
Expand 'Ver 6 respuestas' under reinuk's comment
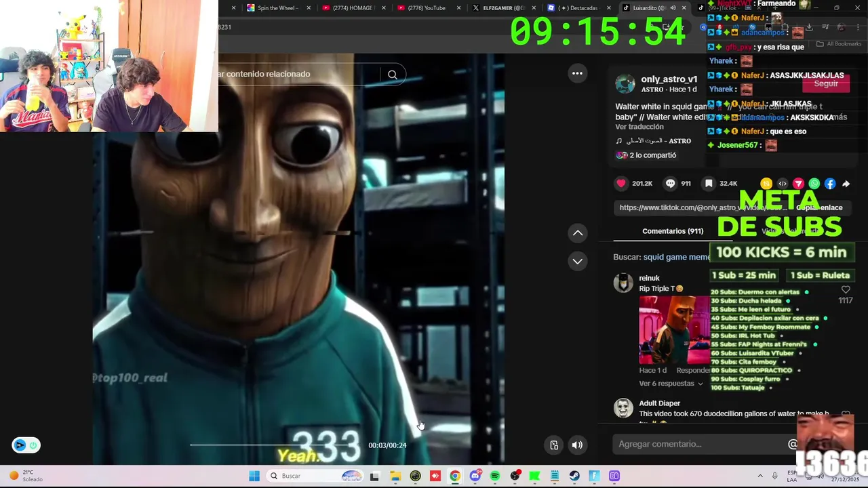pos(671,384)
